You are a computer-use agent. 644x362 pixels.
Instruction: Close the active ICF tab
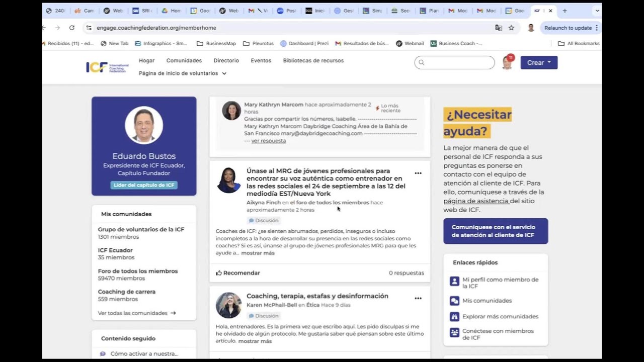(x=550, y=11)
